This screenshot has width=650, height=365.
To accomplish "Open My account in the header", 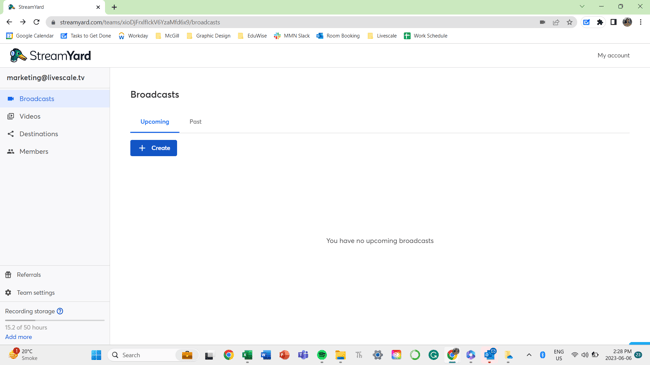I will [x=613, y=55].
